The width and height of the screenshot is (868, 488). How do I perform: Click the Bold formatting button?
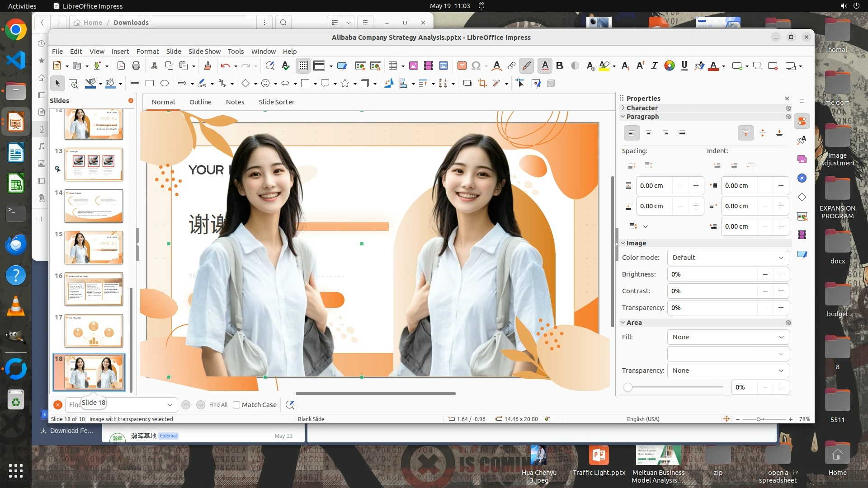coord(560,66)
